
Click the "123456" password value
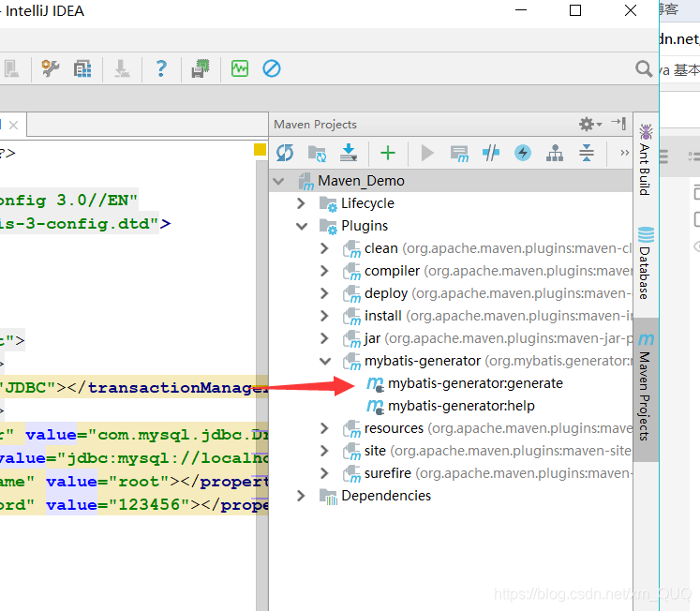(149, 505)
